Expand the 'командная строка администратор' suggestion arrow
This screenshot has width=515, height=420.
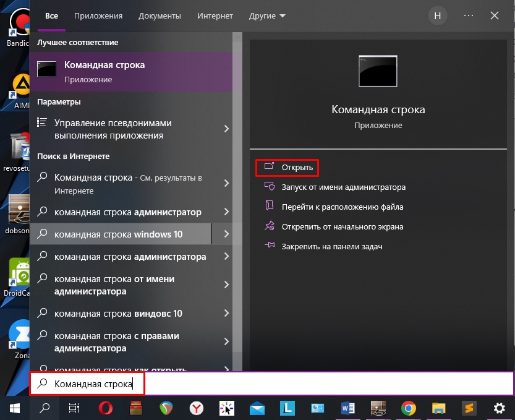(226, 212)
